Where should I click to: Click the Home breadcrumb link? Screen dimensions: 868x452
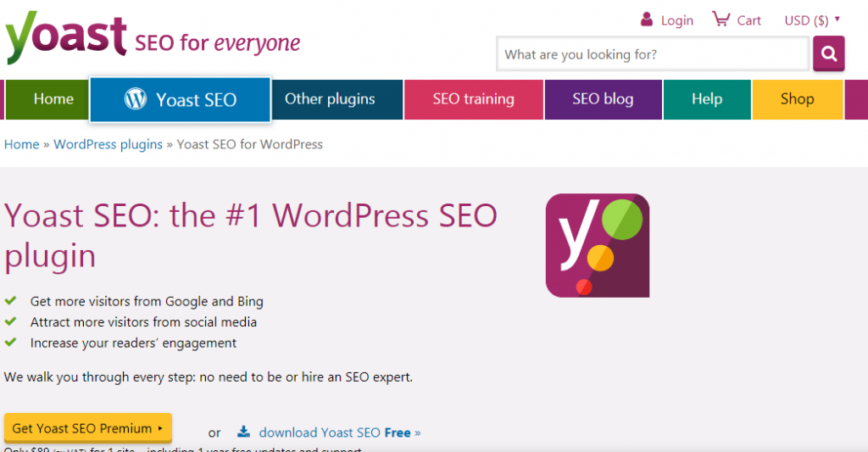coord(22,144)
